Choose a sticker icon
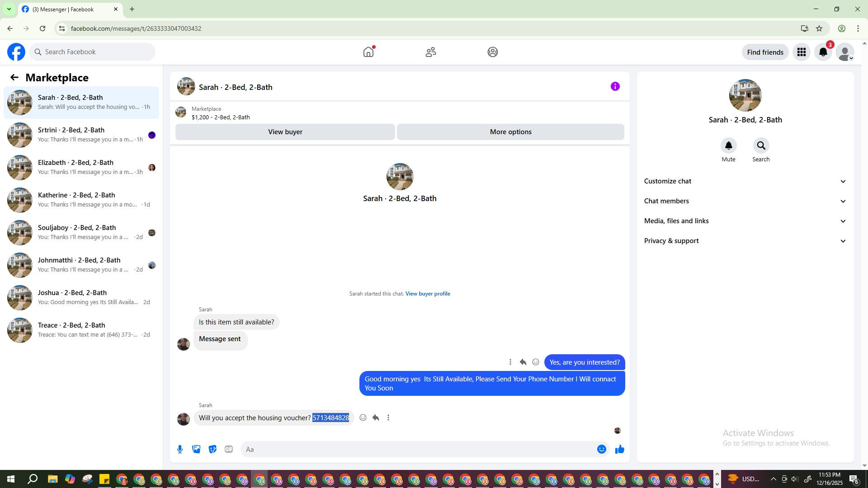868x488 pixels. coord(212,449)
